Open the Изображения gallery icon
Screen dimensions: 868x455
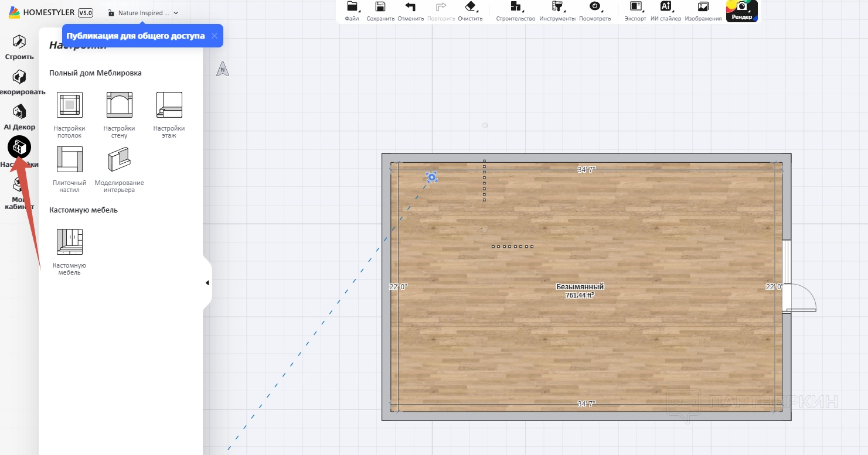pyautogui.click(x=703, y=7)
